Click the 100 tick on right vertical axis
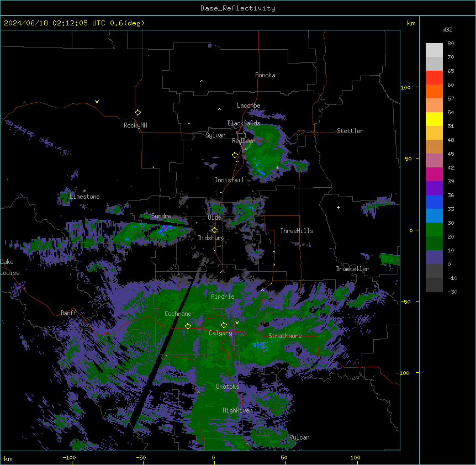The height and width of the screenshot is (465, 476). point(405,88)
